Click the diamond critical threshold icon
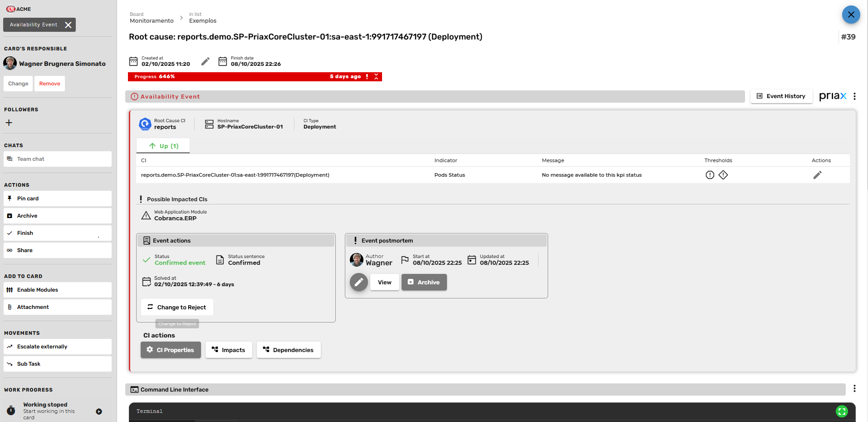This screenshot has height=422, width=868. tap(723, 175)
